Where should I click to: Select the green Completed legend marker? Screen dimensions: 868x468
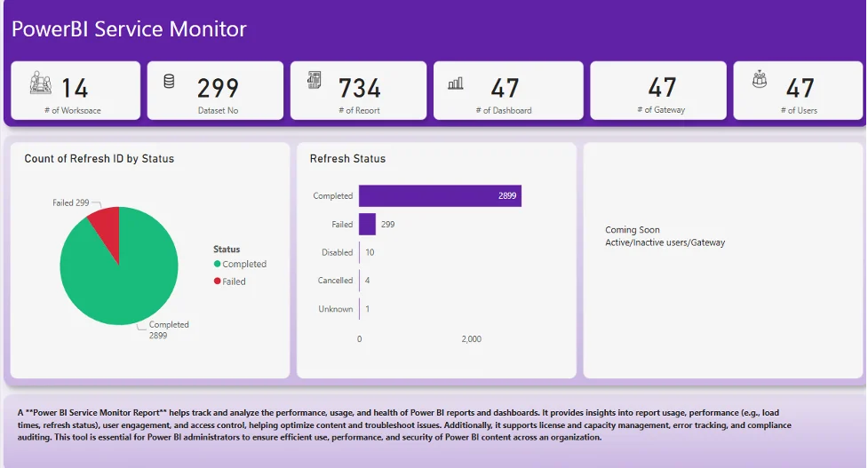218,265
